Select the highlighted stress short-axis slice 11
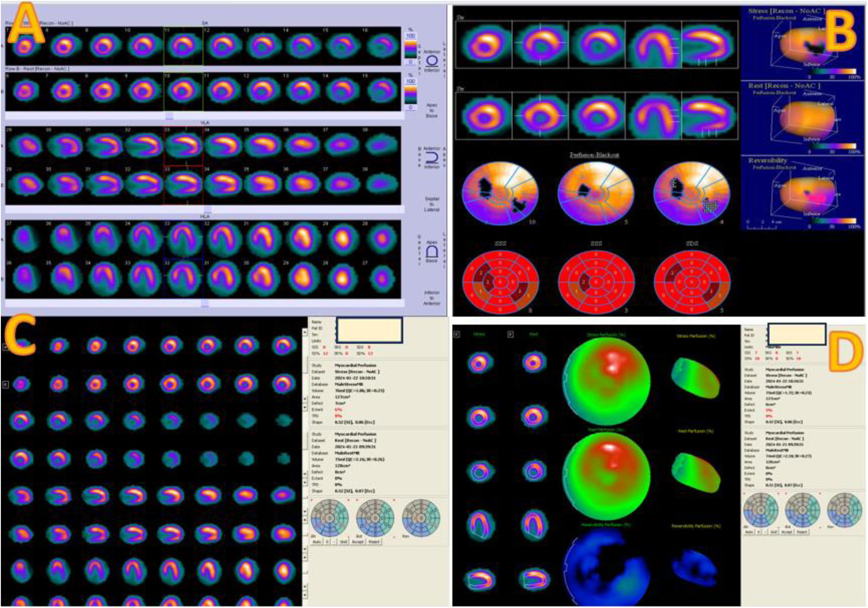The height and width of the screenshot is (608, 868). (183, 46)
